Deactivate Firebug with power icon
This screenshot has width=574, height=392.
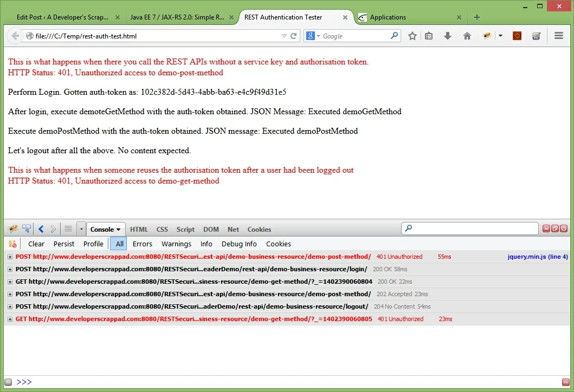click(564, 228)
